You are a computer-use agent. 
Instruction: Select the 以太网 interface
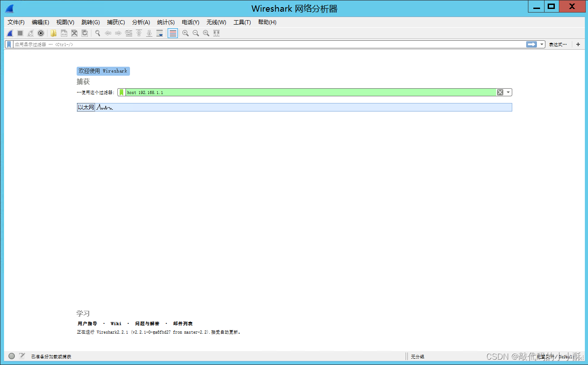coord(294,107)
